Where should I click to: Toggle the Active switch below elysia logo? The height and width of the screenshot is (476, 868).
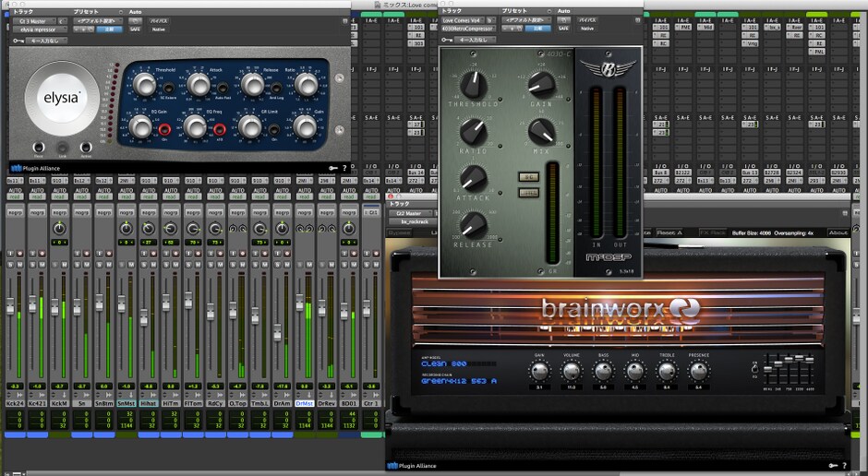pos(86,147)
